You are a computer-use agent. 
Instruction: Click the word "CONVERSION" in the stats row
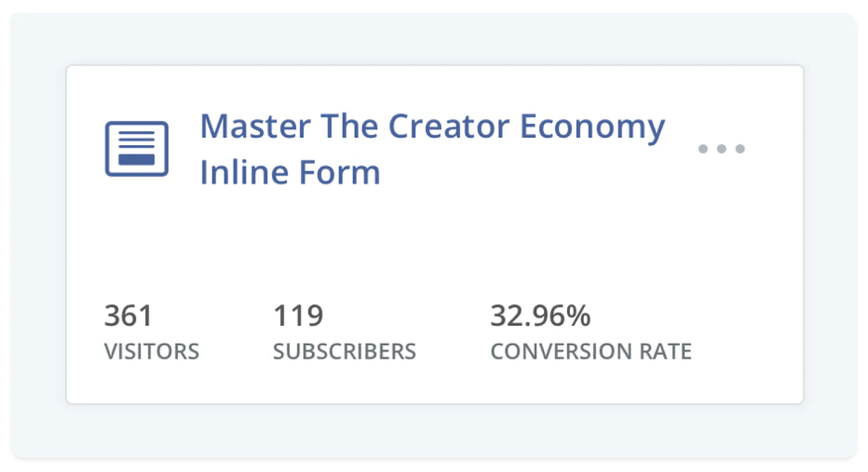[562, 352]
